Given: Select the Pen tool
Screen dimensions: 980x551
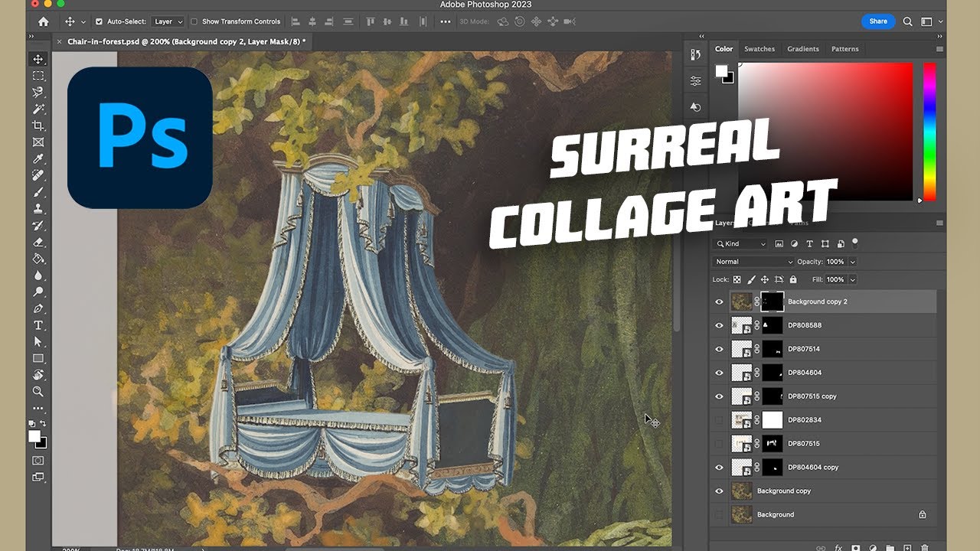Looking at the screenshot, I should [38, 308].
